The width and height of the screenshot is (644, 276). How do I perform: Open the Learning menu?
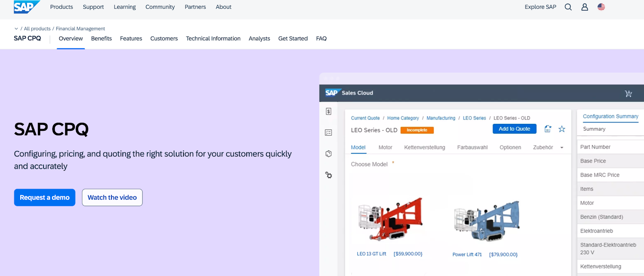pyautogui.click(x=125, y=7)
